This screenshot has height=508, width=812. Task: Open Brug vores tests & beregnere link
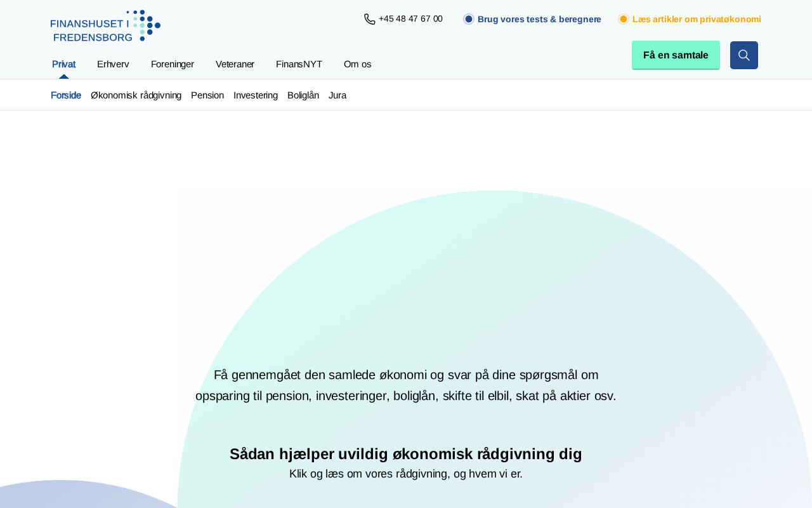coord(539,19)
